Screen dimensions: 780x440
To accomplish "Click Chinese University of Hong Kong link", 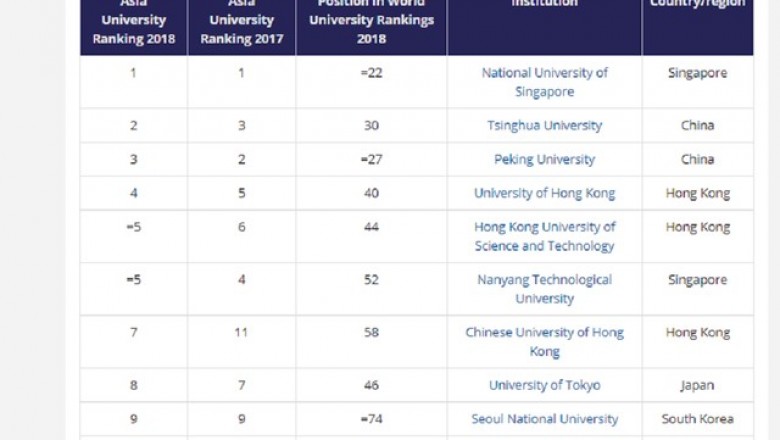I will pos(544,342).
